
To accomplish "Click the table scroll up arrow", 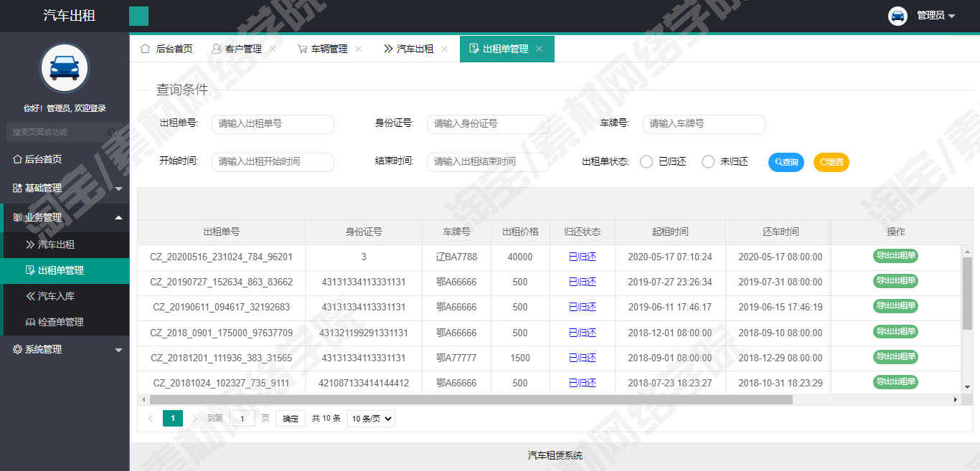I will coord(967,252).
